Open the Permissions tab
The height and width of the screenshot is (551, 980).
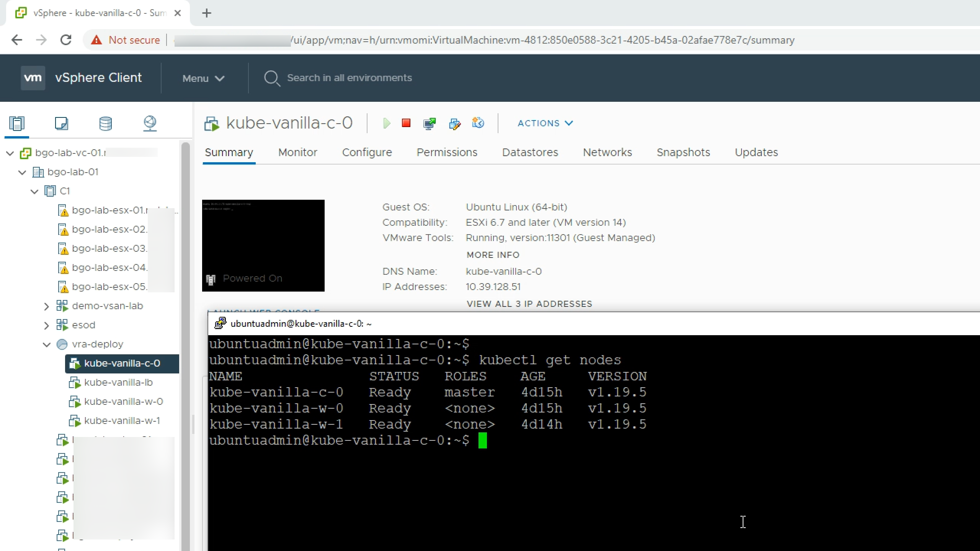[447, 152]
